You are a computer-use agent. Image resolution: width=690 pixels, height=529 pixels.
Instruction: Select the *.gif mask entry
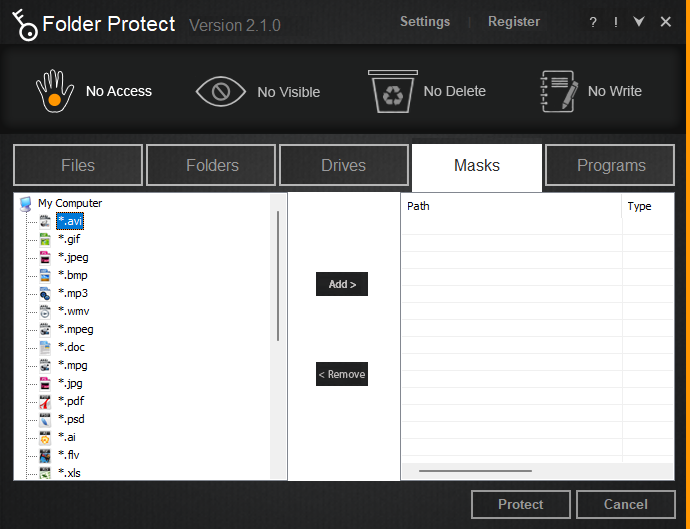click(69, 240)
